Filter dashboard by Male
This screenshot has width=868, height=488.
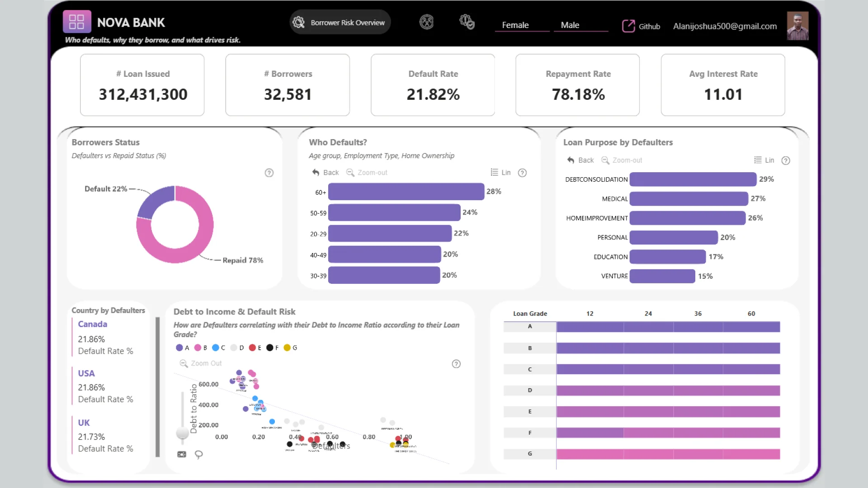(570, 25)
